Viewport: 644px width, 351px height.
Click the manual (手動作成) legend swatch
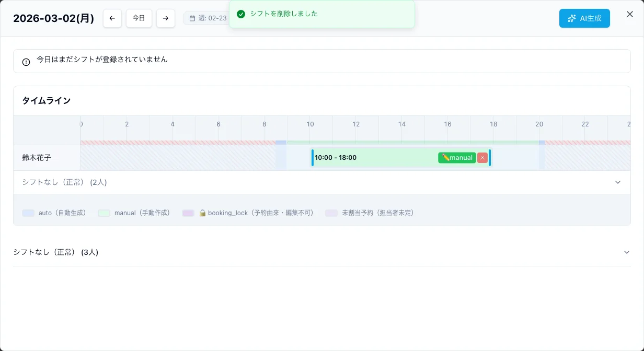point(104,213)
